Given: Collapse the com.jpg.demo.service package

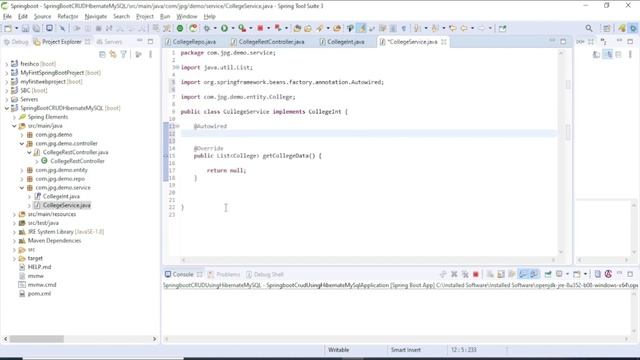Looking at the screenshot, I should 22,188.
